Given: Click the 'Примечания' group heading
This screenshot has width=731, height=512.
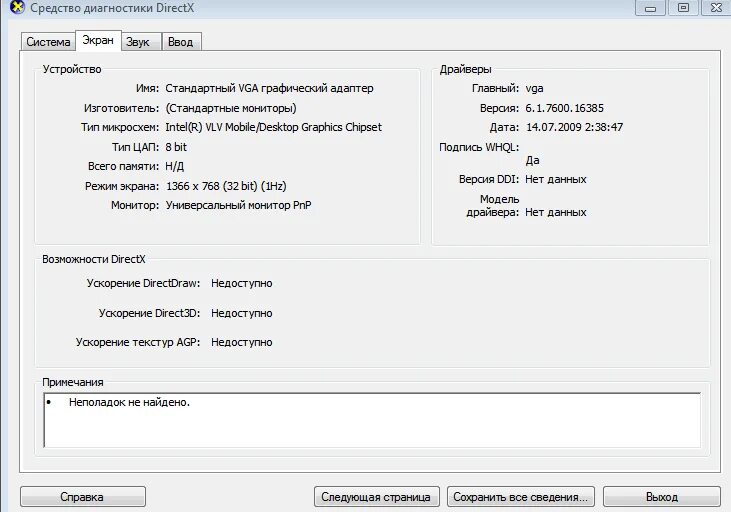Looking at the screenshot, I should click(73, 382).
